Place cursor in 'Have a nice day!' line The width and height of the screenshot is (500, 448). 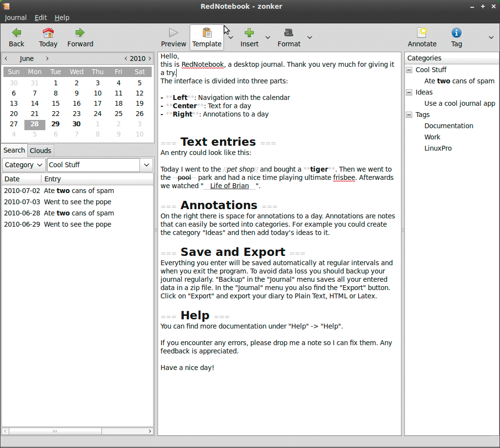pos(187,368)
